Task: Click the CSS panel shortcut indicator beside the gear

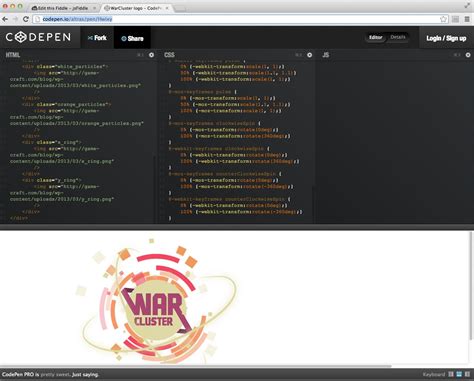Action: coord(299,55)
